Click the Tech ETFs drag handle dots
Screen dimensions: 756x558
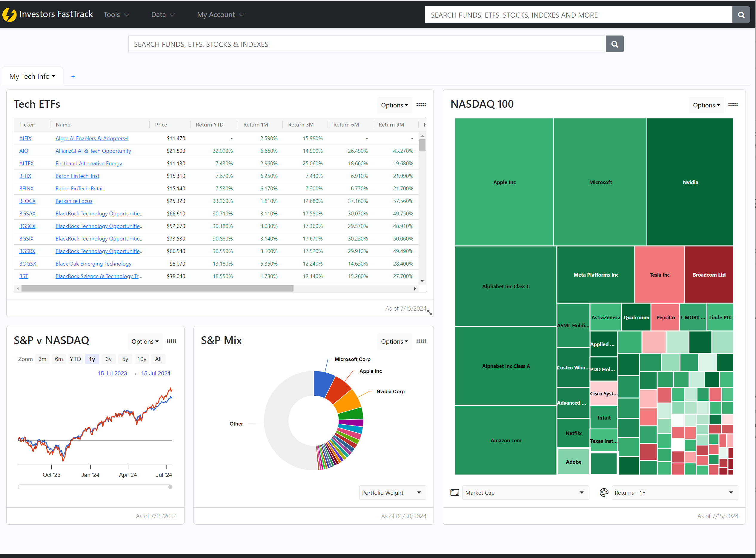click(x=421, y=105)
